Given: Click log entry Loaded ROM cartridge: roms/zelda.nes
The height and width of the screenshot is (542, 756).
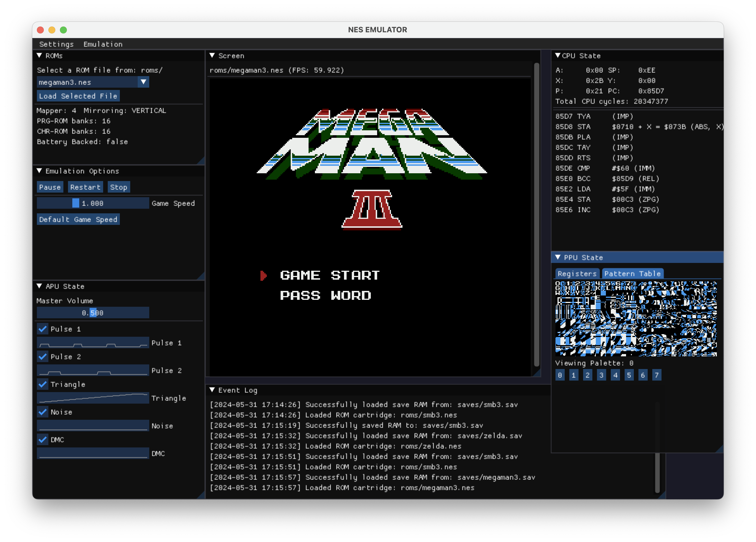Looking at the screenshot, I should tap(336, 446).
